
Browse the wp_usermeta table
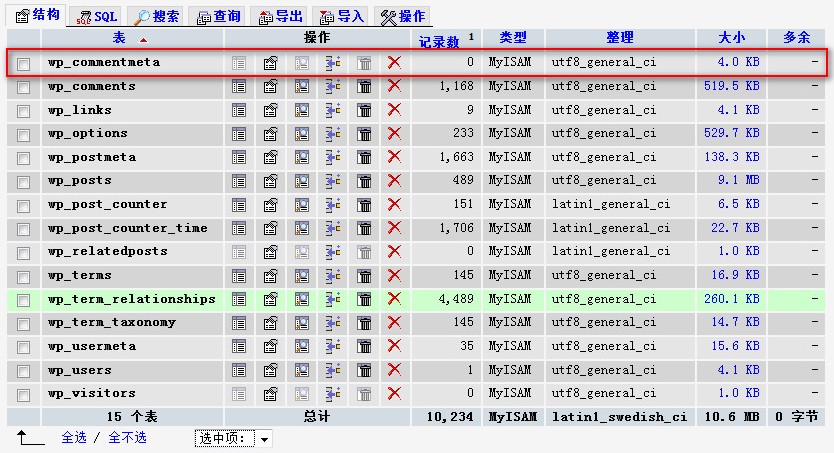click(x=239, y=347)
